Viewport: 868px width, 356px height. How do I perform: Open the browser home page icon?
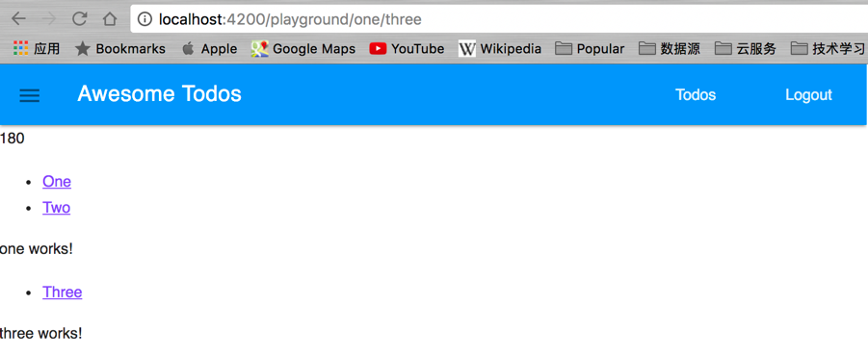pyautogui.click(x=110, y=19)
